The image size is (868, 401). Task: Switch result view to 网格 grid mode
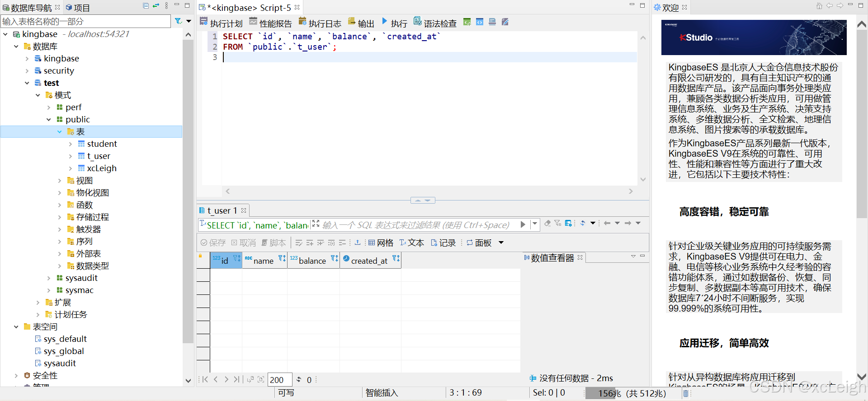pos(381,243)
